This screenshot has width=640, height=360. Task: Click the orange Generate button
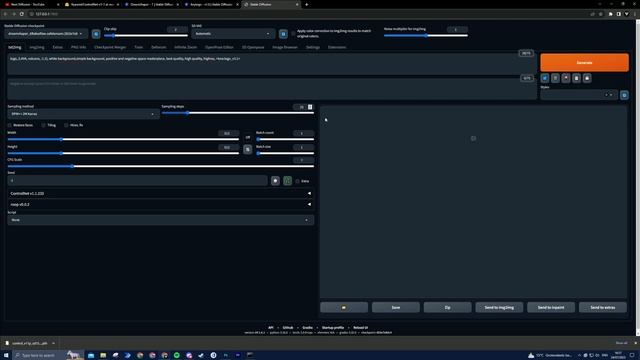tap(584, 62)
